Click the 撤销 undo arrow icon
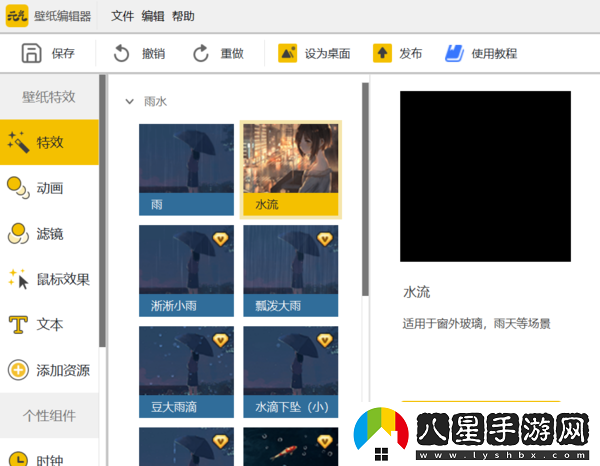Screen dimensions: 600x466 click(x=121, y=53)
